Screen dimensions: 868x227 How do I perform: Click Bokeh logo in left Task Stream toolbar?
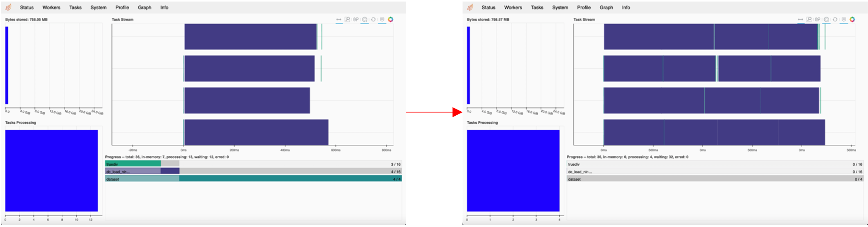(391, 19)
